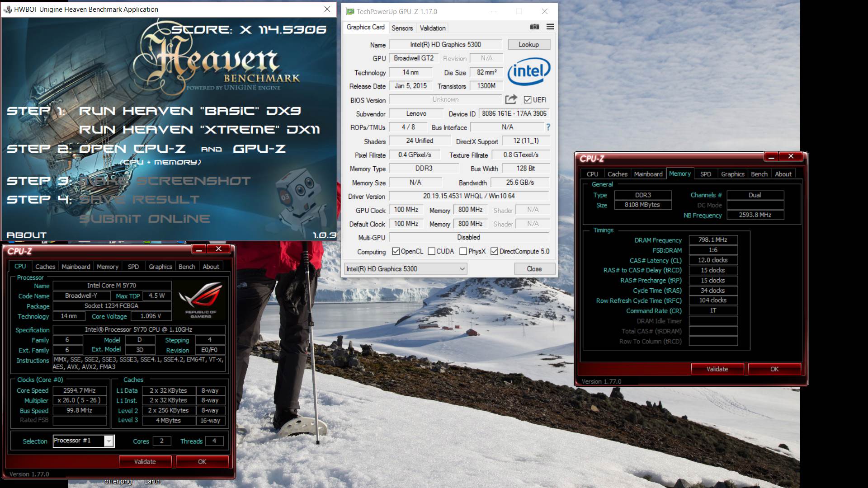The image size is (868, 488).
Task: Click GPU-Z link in HWBOT step 2
Action: click(x=259, y=149)
